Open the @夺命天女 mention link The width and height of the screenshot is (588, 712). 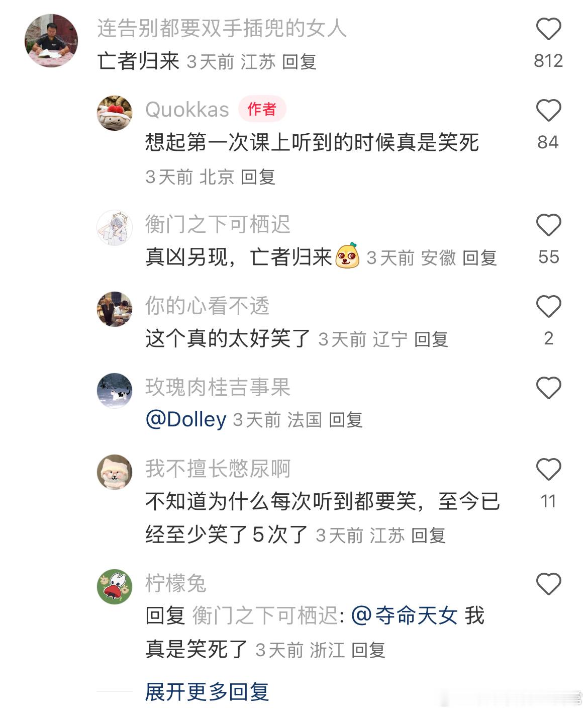404,615
